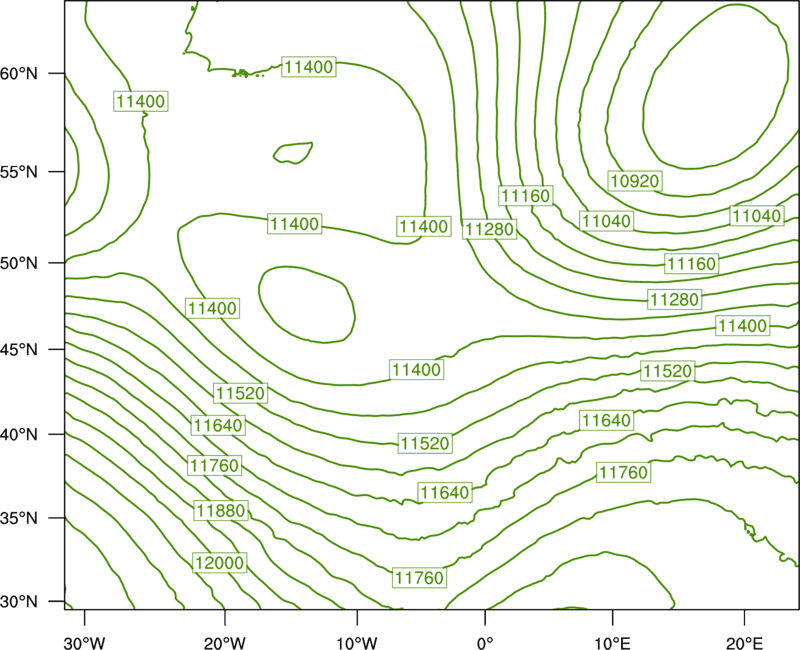
Task: Select the 50°N latitude axis label
Action: [x=19, y=263]
